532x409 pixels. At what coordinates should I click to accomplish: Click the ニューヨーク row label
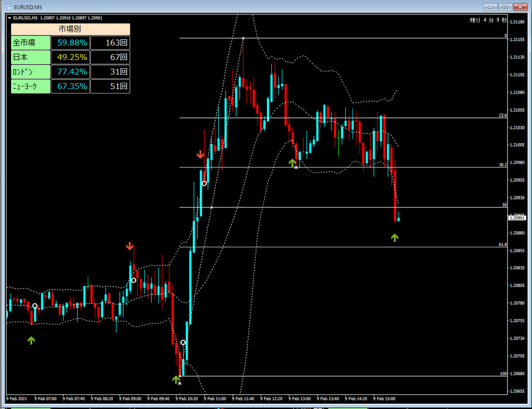pyautogui.click(x=31, y=86)
